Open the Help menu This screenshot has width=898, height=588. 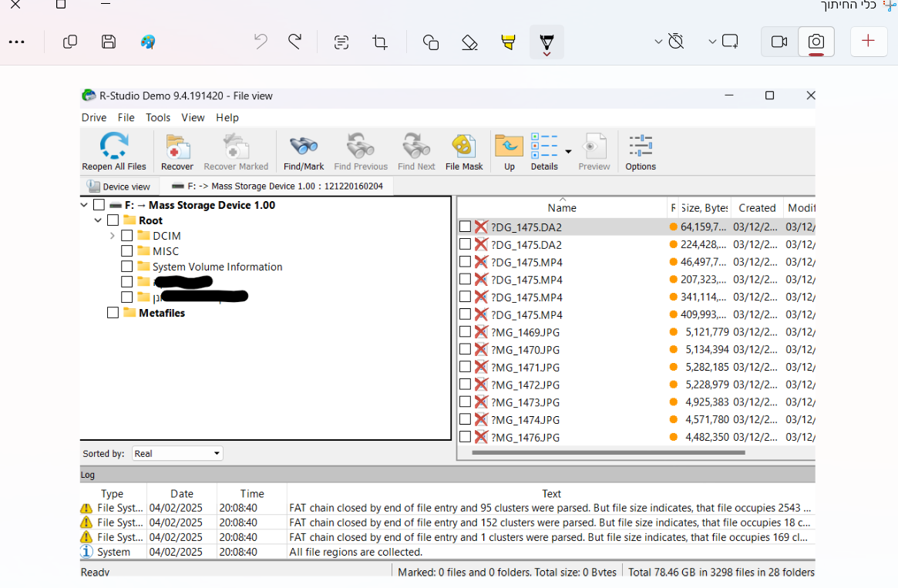[227, 117]
